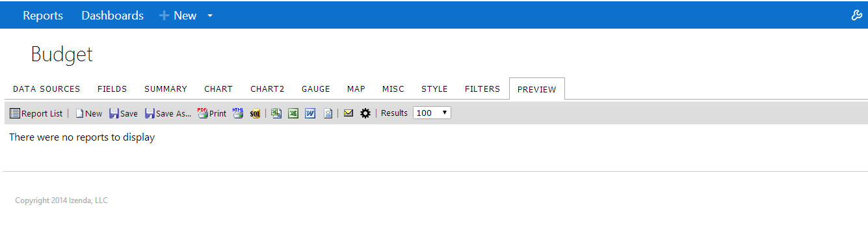Export report to Excel icon

click(x=293, y=113)
